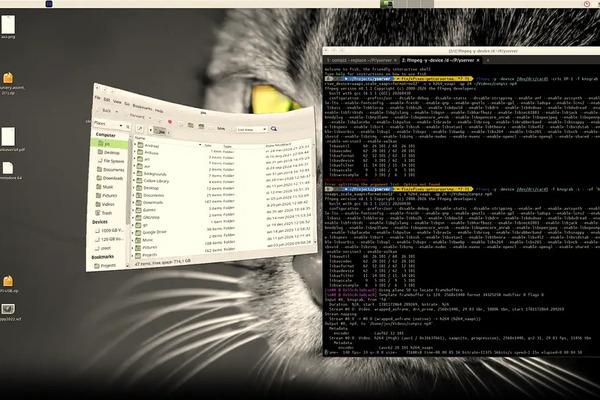
Task: Close the ffmpeg -y -device terminal tab
Action: (478, 60)
